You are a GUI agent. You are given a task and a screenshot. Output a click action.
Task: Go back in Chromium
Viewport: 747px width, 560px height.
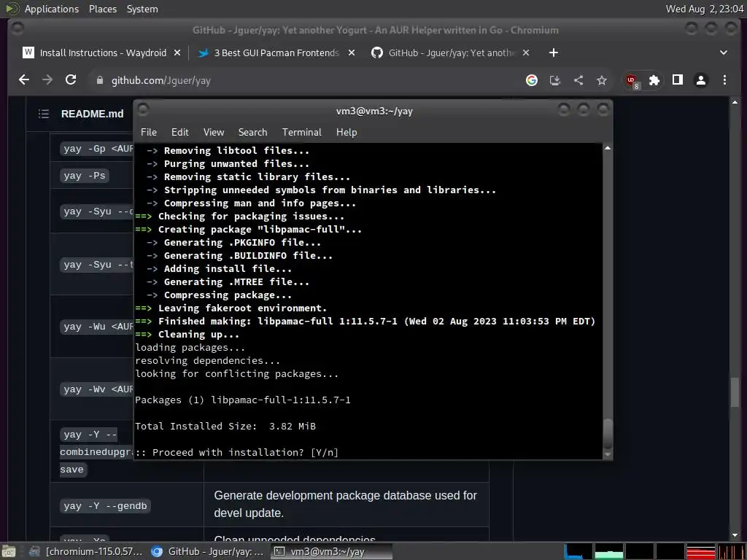click(x=24, y=80)
